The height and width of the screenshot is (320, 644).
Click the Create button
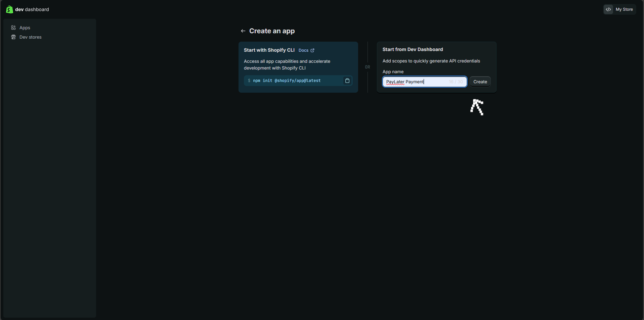[480, 82]
